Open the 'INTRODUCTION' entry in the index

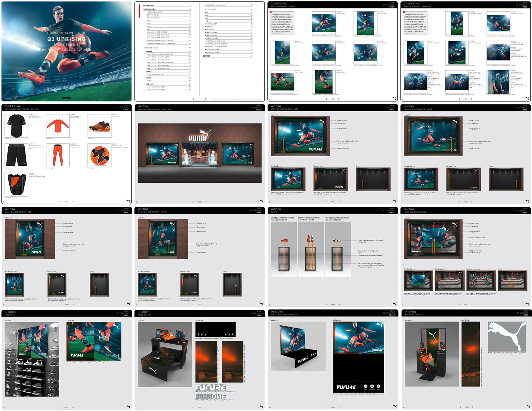pos(167,9)
